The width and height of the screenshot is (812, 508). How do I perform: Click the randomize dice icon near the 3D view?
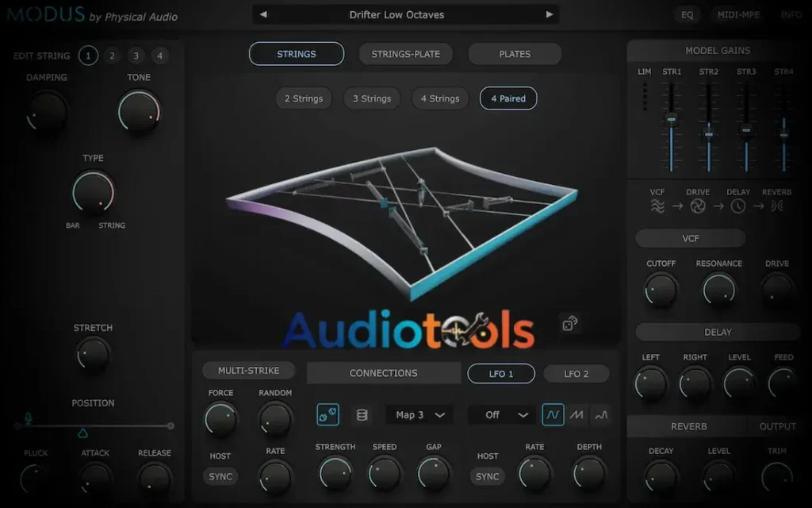coord(570,324)
